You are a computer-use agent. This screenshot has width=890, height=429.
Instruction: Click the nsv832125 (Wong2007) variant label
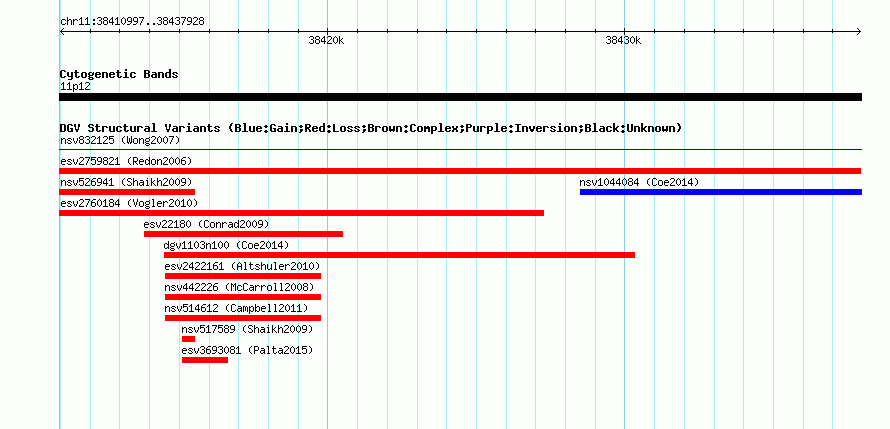tap(120, 140)
